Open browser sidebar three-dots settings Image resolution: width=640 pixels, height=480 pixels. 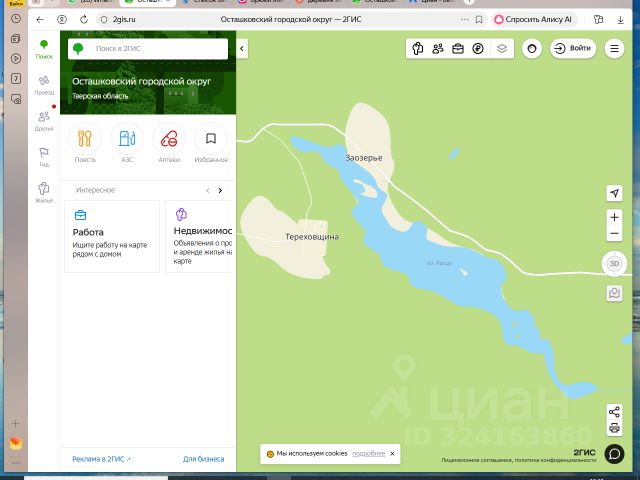pos(16,463)
